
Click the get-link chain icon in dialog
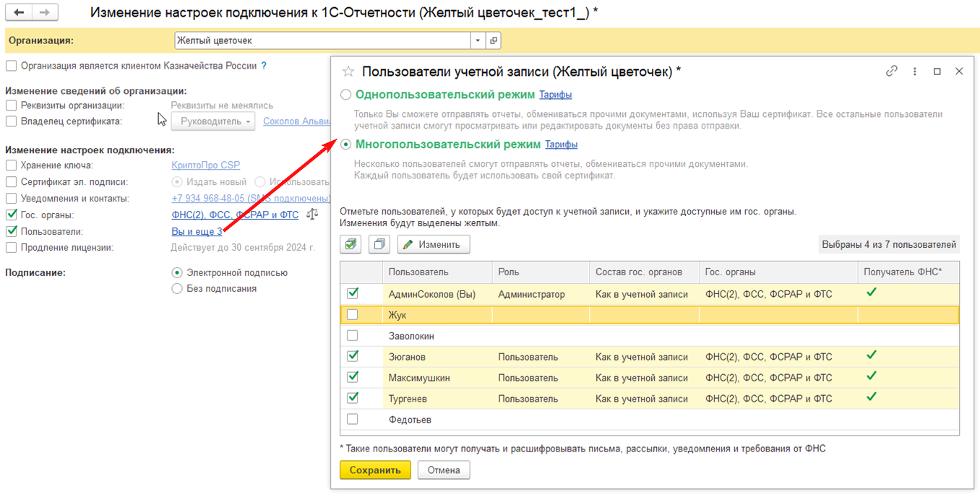coord(892,71)
